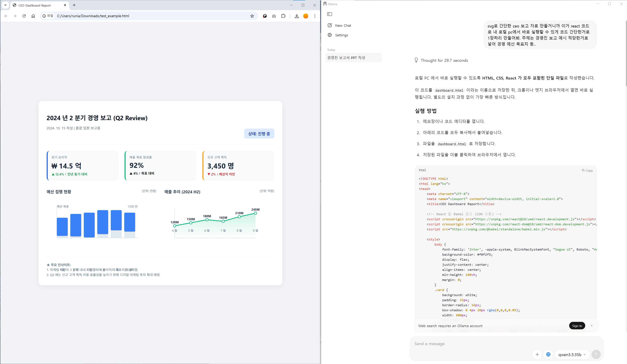Toggle the Ollama sidebar panel icon

pyautogui.click(x=329, y=14)
